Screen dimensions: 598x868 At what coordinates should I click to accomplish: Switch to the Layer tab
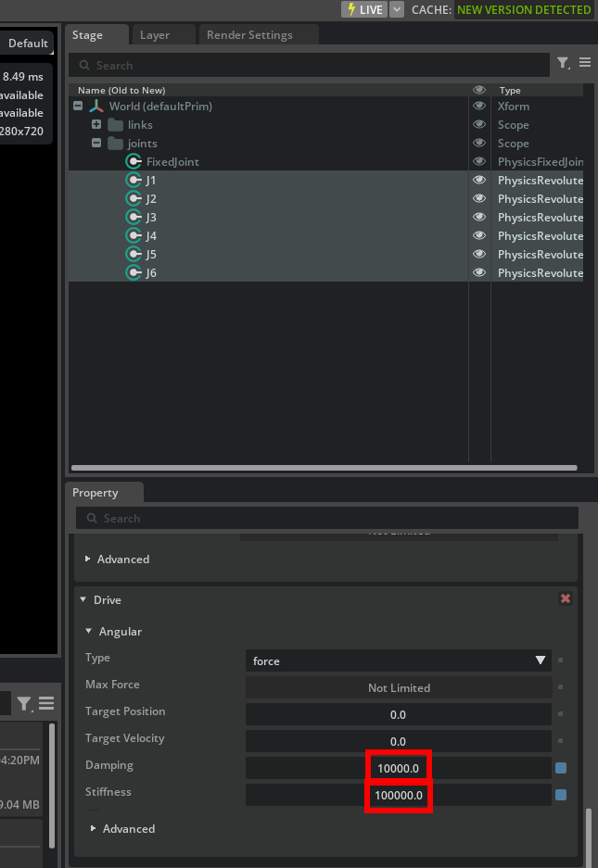pos(155,35)
